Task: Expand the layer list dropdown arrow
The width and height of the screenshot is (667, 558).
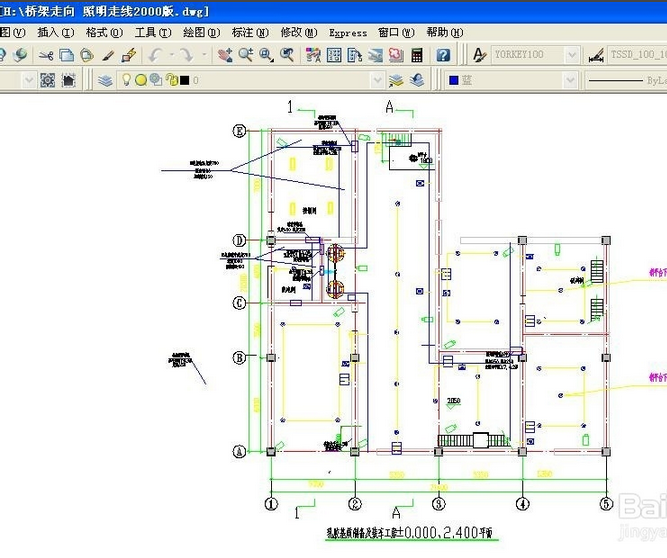Action: (377, 80)
